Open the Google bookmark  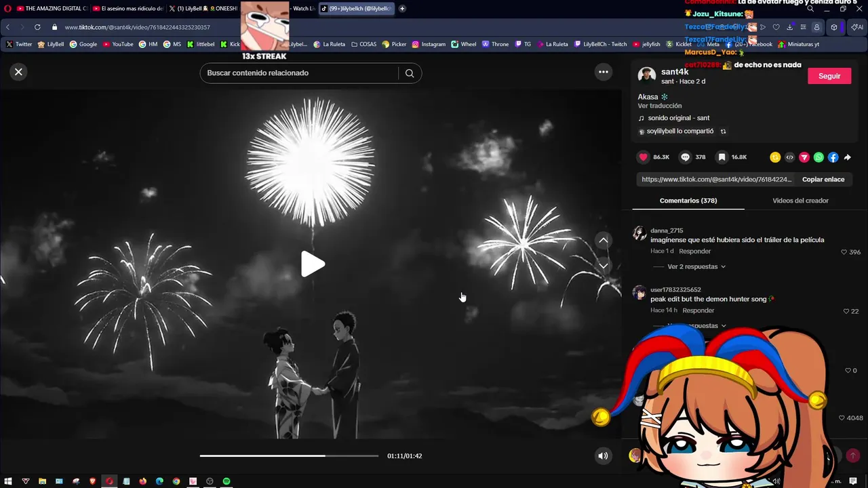[x=83, y=44]
